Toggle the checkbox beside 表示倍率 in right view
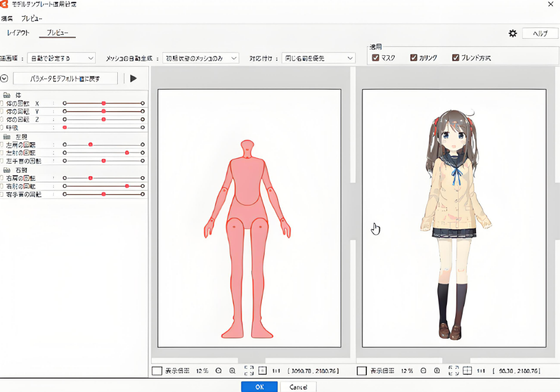This screenshot has width=560, height=392. point(361,371)
